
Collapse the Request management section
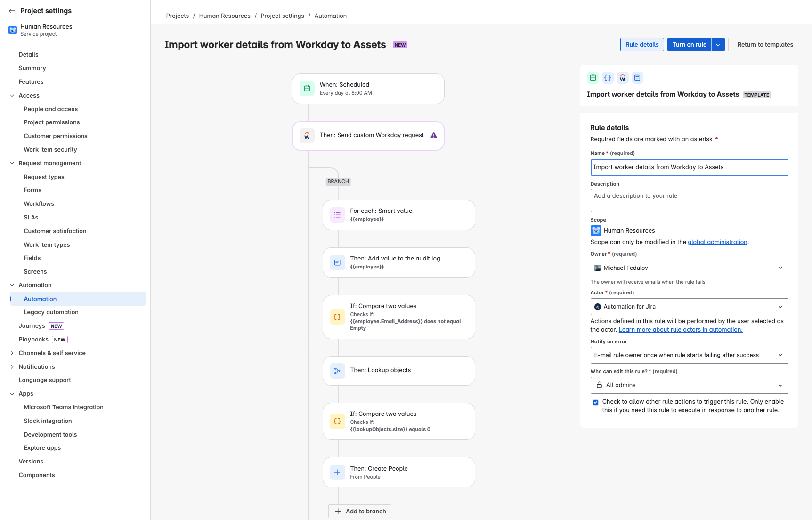point(12,163)
